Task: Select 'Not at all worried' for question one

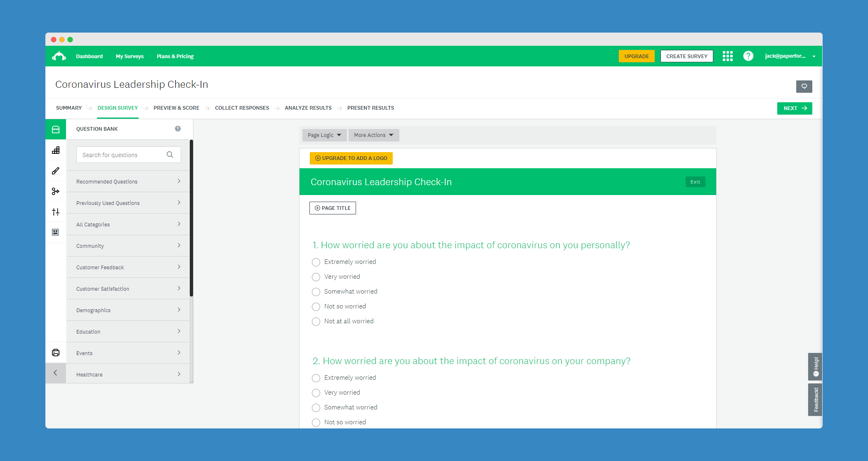Action: point(316,321)
